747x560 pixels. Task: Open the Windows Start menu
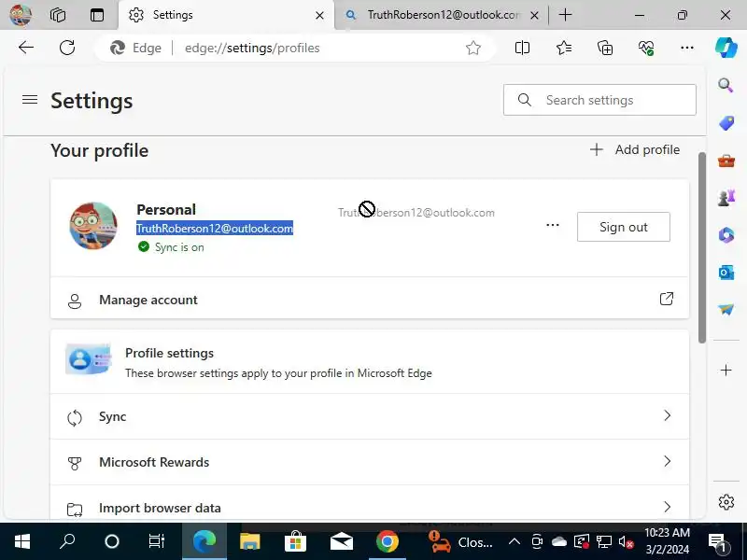click(21, 541)
